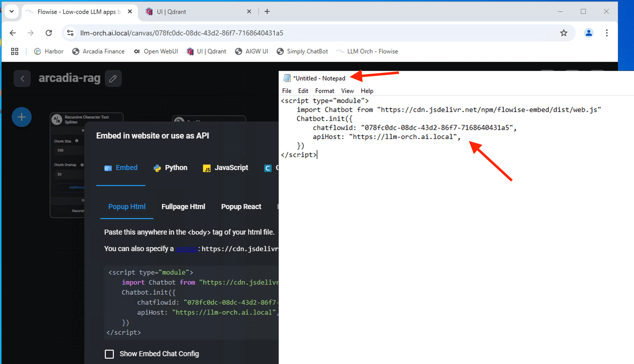Image resolution: width=634 pixels, height=364 pixels.
Task: Bookmark this page with the star icon
Action: [x=564, y=33]
